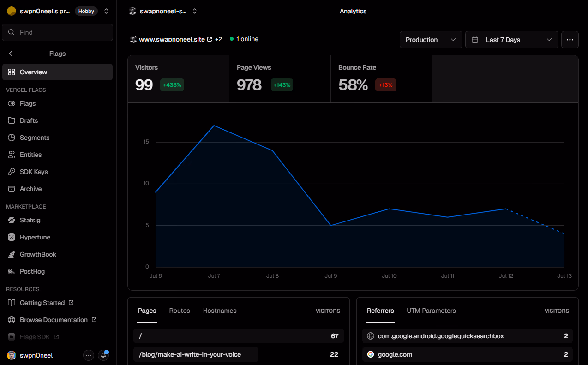Click the Hobby plan badge
Screen dimensions: 588x365
pyautogui.click(x=86, y=11)
